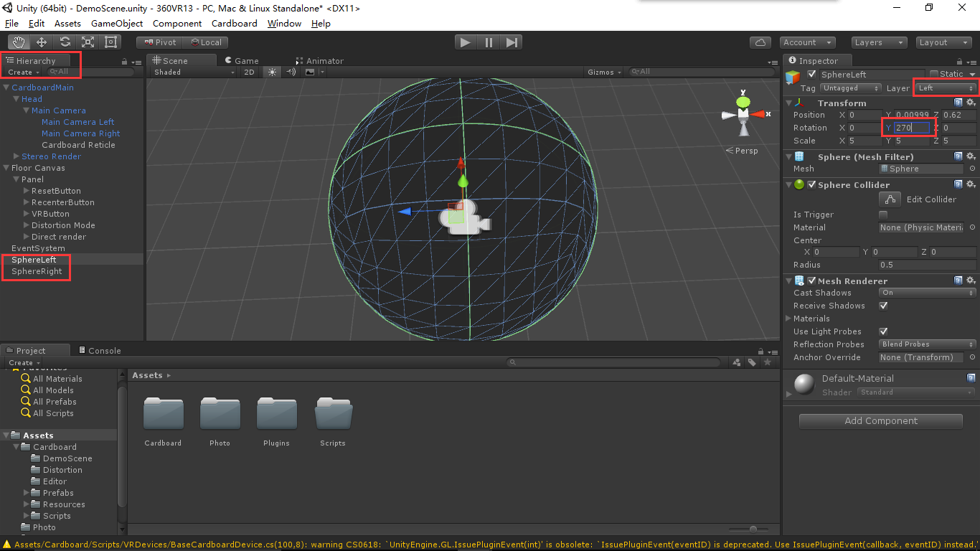Toggle scene lighting sun icon
Image resolution: width=980 pixels, height=551 pixels.
[272, 72]
